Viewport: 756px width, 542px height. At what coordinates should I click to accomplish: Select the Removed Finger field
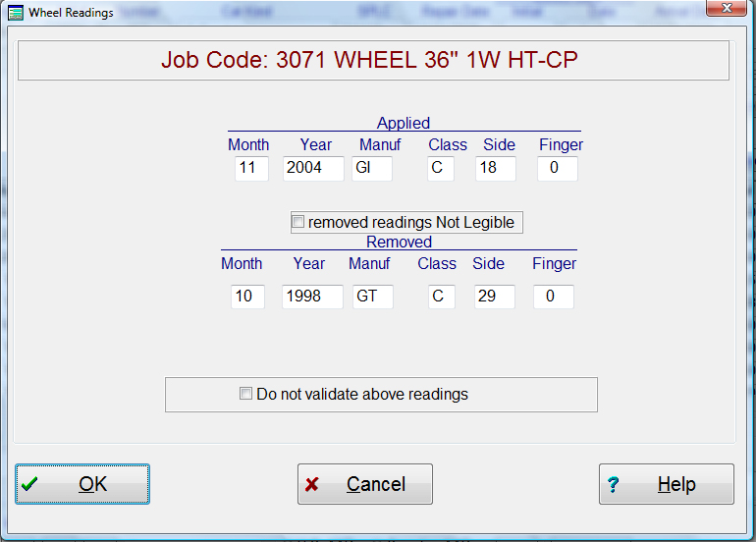(x=554, y=297)
